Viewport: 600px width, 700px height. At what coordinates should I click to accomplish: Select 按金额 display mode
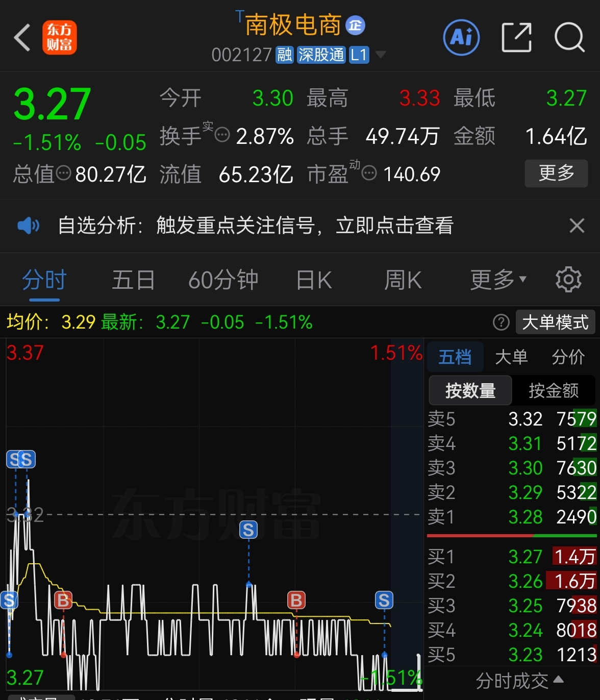[554, 390]
